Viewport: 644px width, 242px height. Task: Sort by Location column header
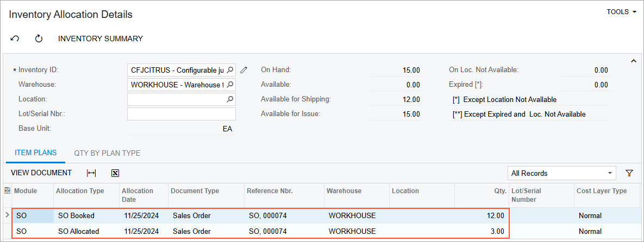[x=421, y=195]
